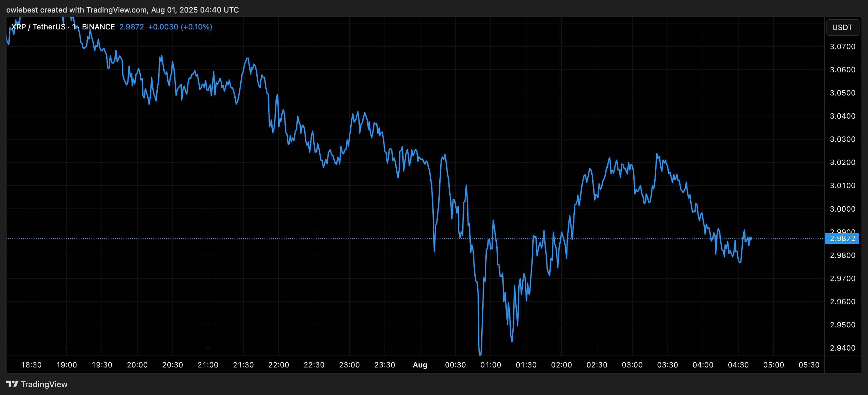Click the Aug date marker on time axis
The width and height of the screenshot is (868, 395).
(420, 365)
